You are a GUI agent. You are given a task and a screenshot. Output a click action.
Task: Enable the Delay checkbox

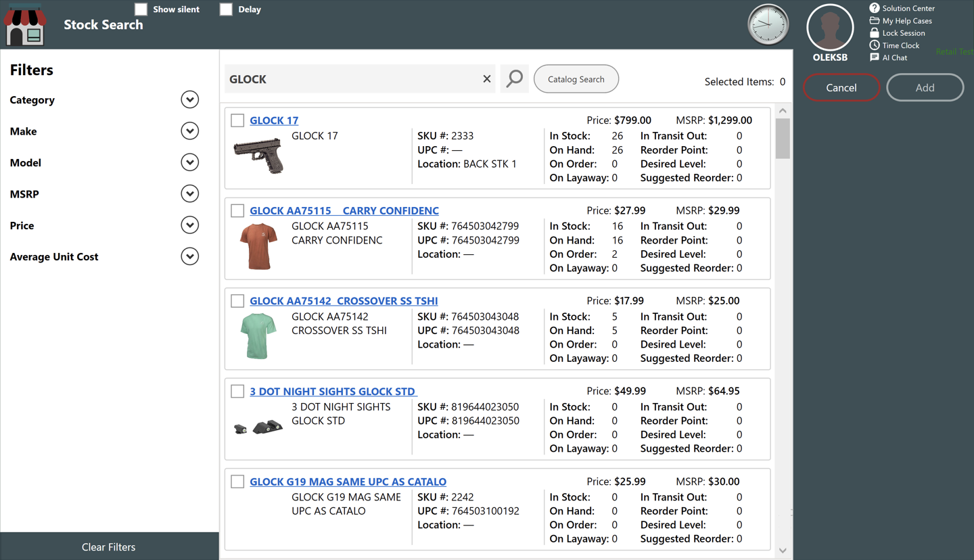tap(226, 9)
